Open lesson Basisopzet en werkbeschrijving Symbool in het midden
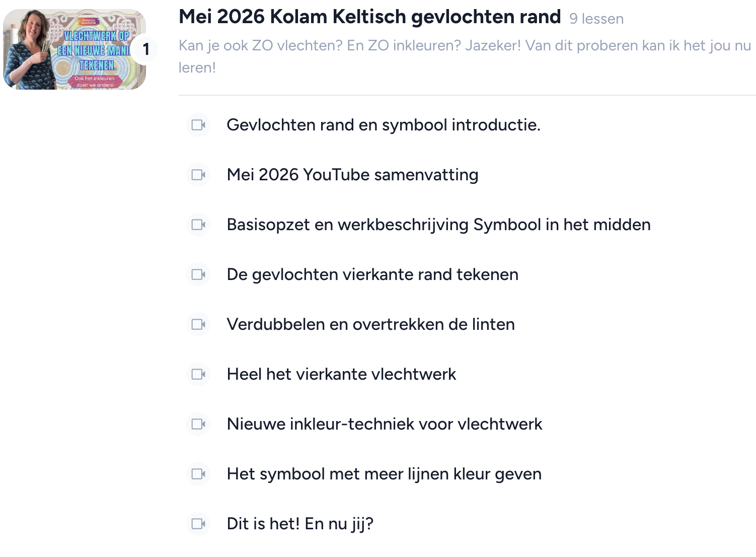Image resolution: width=756 pixels, height=557 pixels. 438,225
